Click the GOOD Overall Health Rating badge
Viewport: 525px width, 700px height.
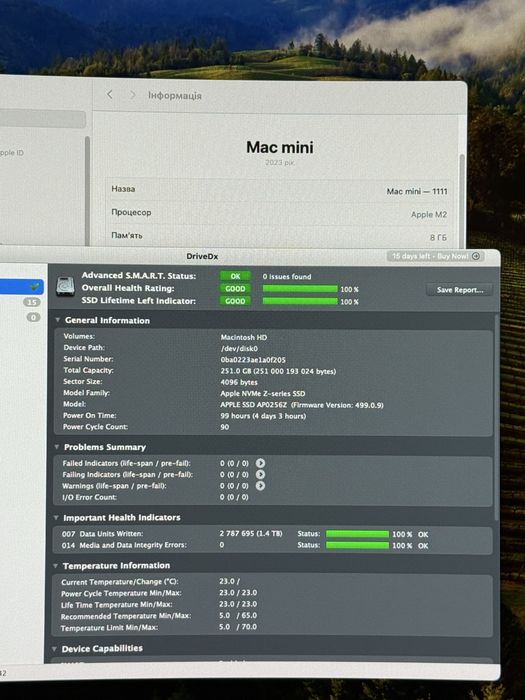pos(235,289)
